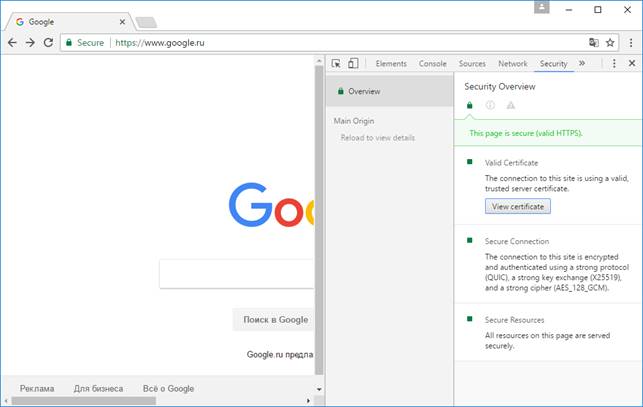This screenshot has height=407, width=643.
Task: Toggle the secure lock filter in Security Overview
Action: coord(470,105)
